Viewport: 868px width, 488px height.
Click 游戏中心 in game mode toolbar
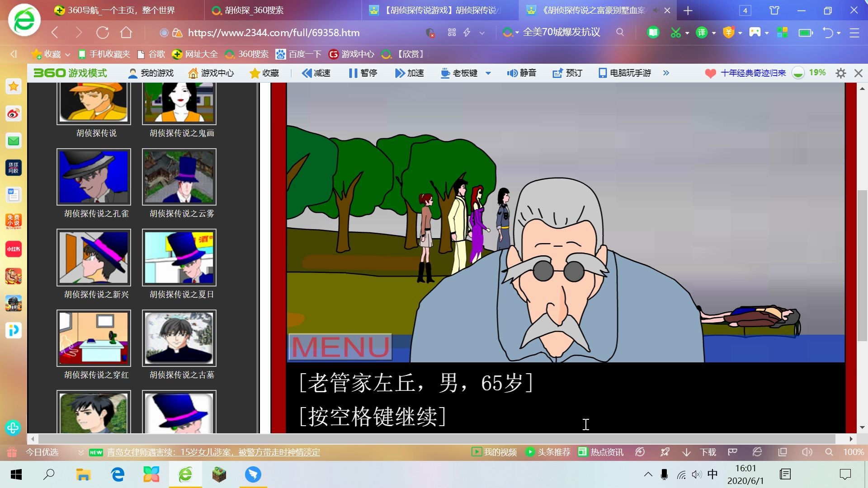[211, 73]
